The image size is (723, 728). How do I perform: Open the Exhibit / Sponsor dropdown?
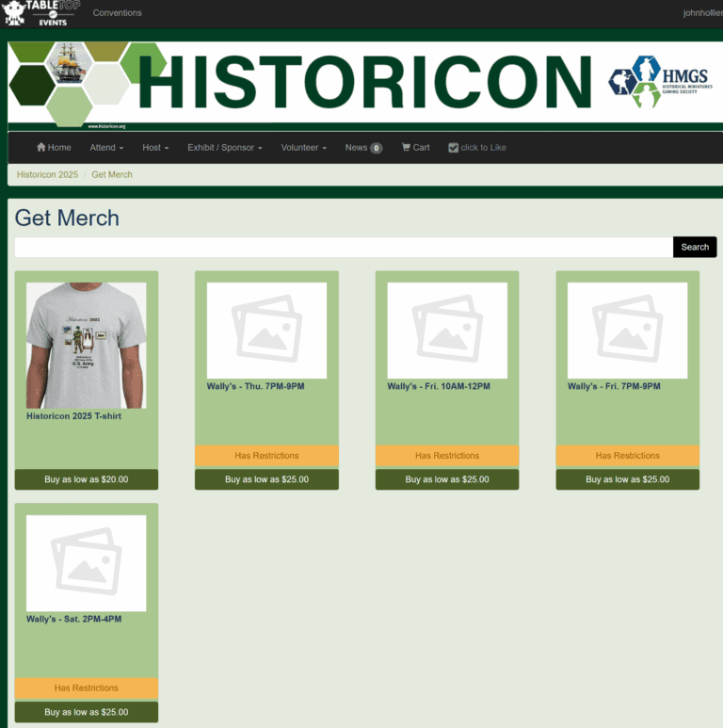click(224, 148)
